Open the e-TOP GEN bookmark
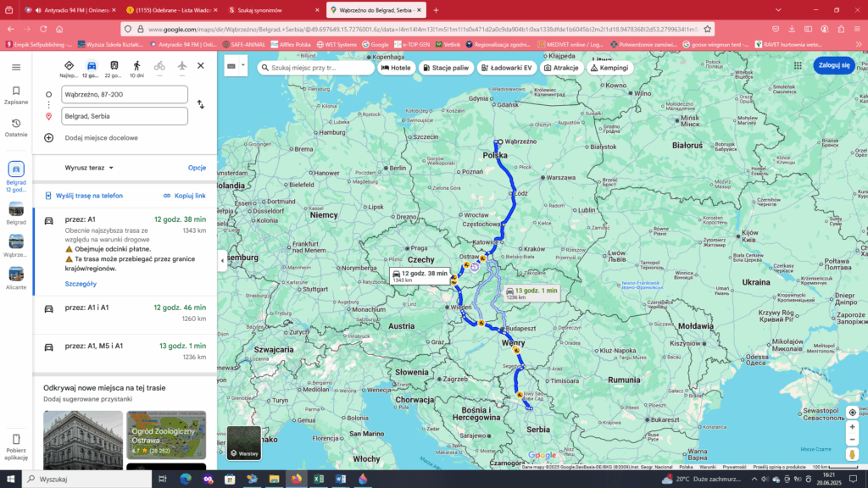This screenshot has height=488, width=868. click(412, 44)
